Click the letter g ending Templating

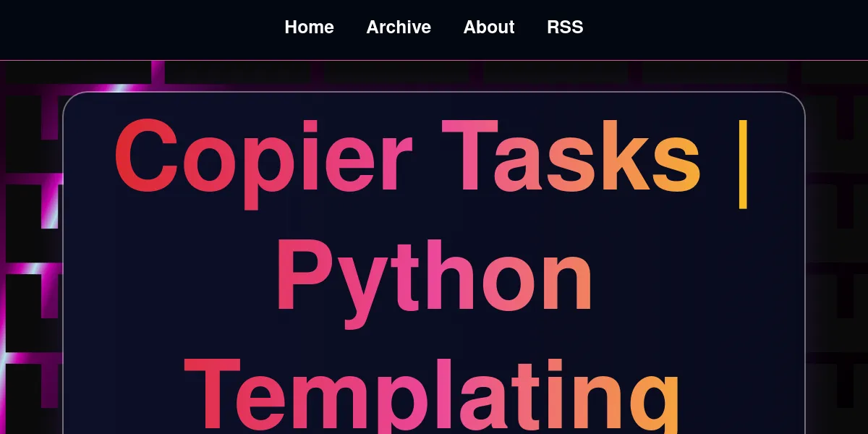click(x=655, y=405)
